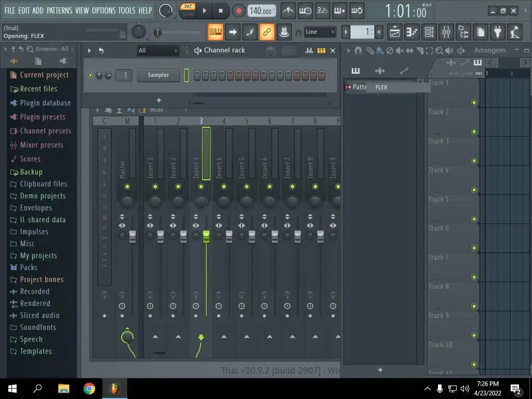Image resolution: width=532 pixels, height=399 pixels.
Task: Toggle the Sampler channel mute LED
Action: [x=90, y=75]
